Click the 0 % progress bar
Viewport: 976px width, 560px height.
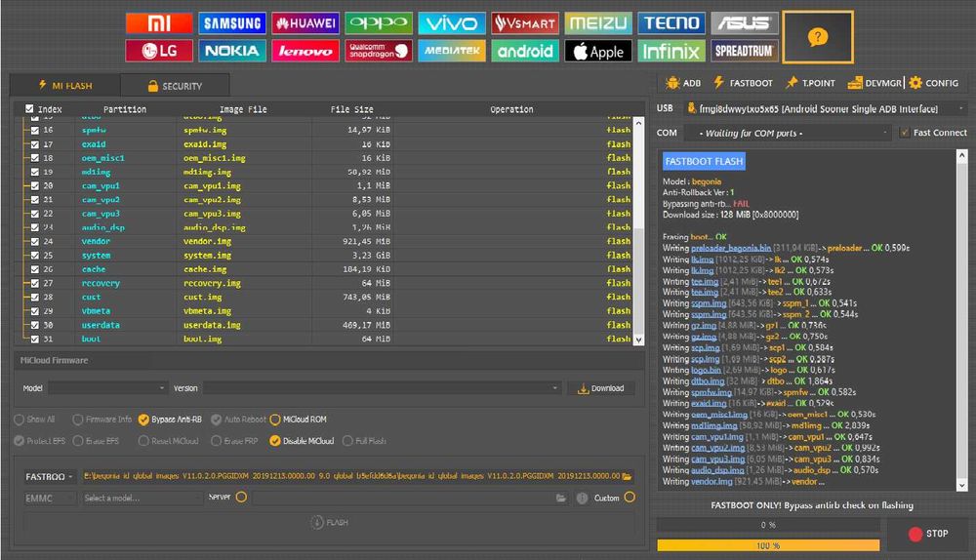(768, 525)
